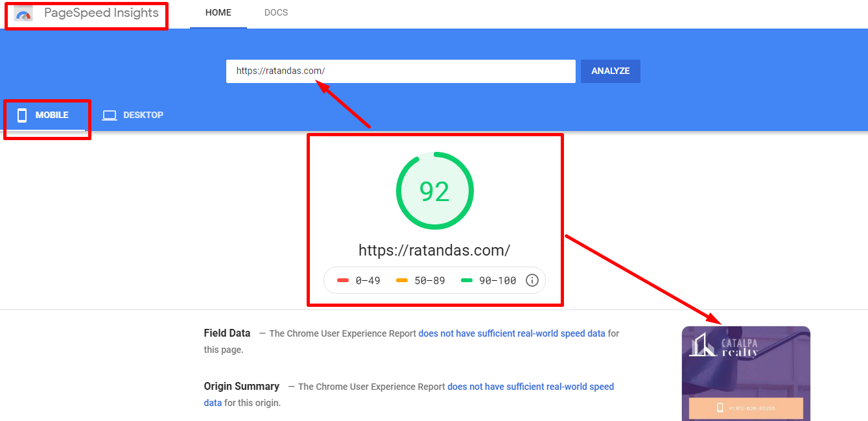Open the HOME tab
Viewport: 868px width, 421px height.
coord(218,12)
